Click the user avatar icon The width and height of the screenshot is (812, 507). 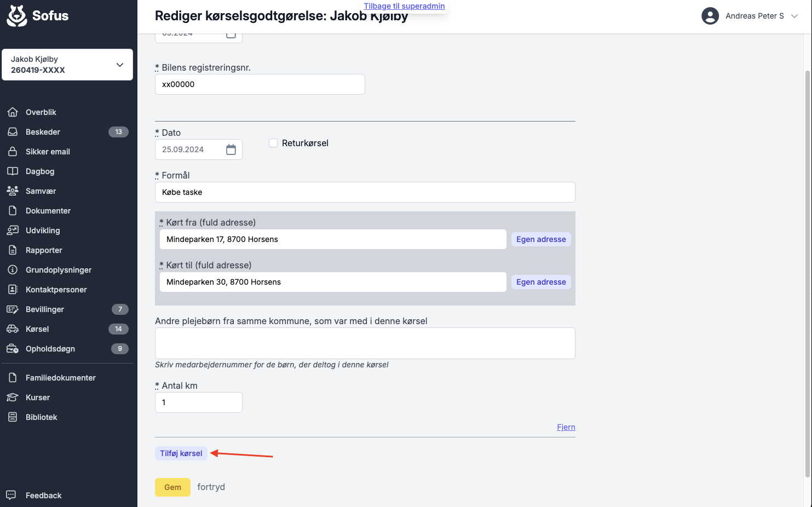tap(710, 16)
